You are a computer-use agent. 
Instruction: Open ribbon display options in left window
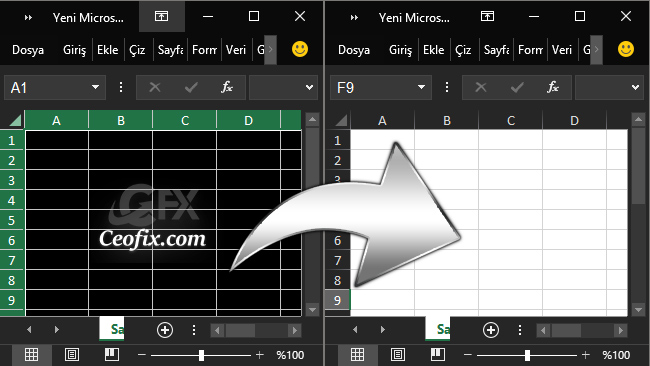tap(162, 17)
